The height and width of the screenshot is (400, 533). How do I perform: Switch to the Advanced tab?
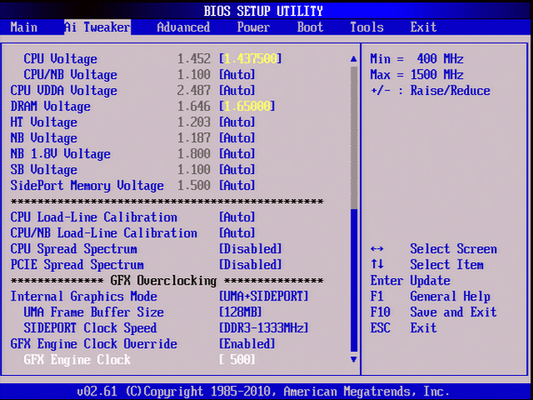coord(184,27)
